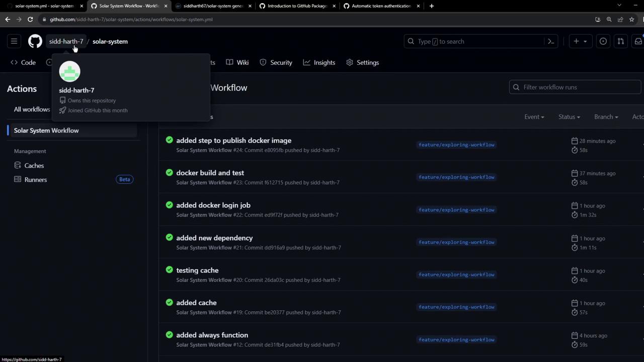Expand the Branch filter dropdown
The width and height of the screenshot is (644, 362).
[x=606, y=117]
